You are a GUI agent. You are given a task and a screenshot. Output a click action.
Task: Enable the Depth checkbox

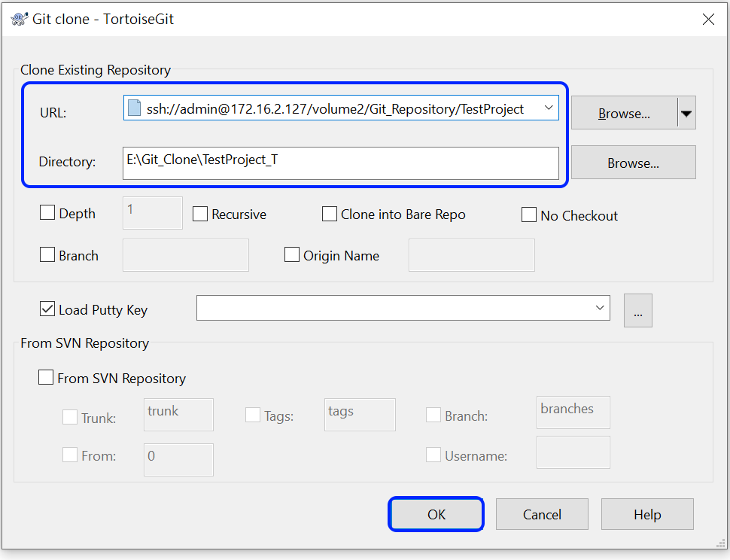[47, 213]
